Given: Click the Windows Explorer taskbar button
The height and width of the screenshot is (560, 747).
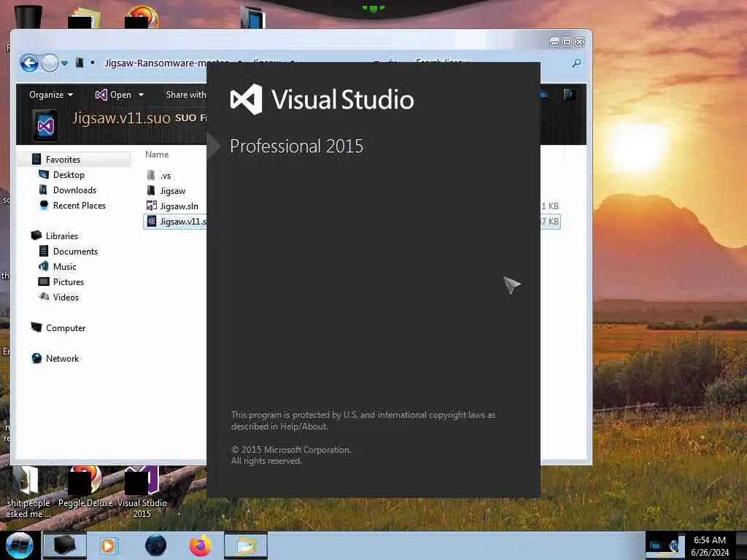Looking at the screenshot, I should pyautogui.click(x=246, y=545).
